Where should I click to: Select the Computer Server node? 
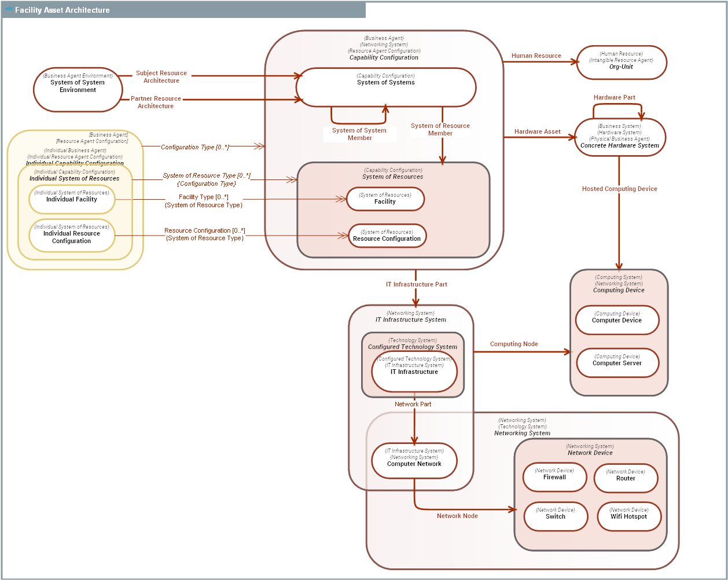click(x=617, y=363)
